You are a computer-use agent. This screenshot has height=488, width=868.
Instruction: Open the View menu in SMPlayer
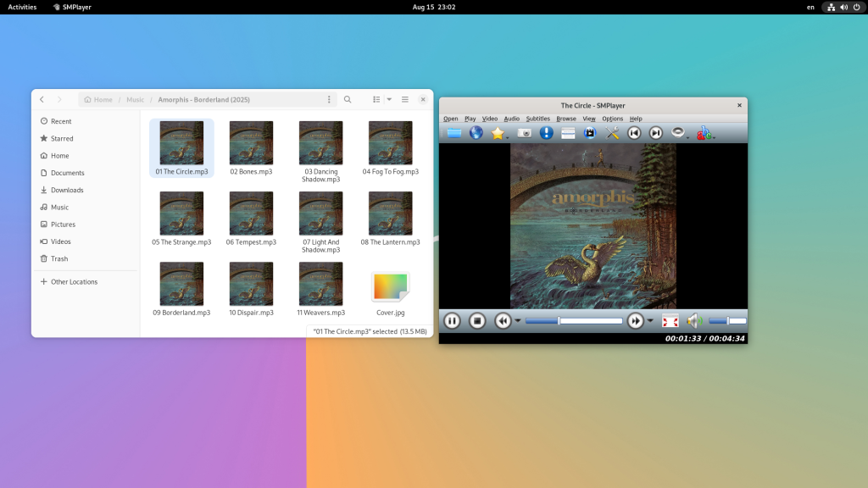click(x=589, y=119)
